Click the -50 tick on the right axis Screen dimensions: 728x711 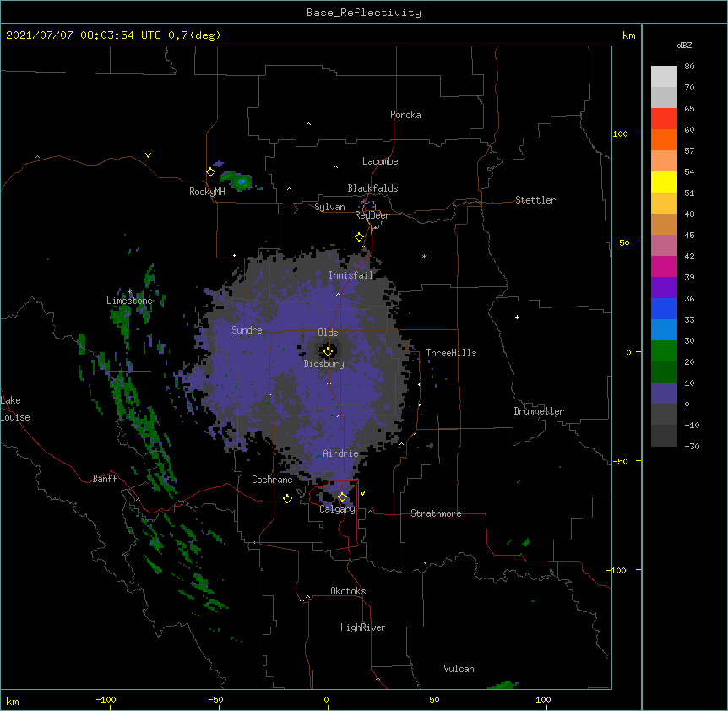tap(620, 461)
